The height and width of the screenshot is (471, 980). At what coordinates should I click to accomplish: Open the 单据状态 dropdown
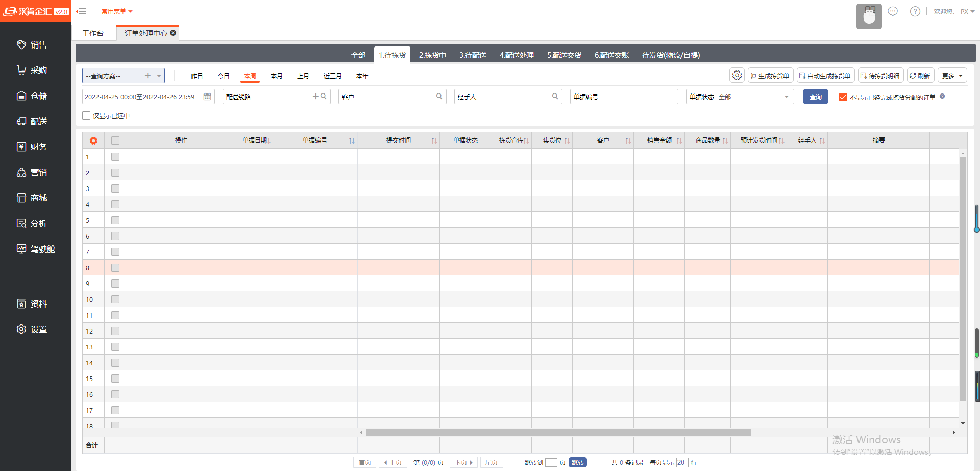click(786, 97)
